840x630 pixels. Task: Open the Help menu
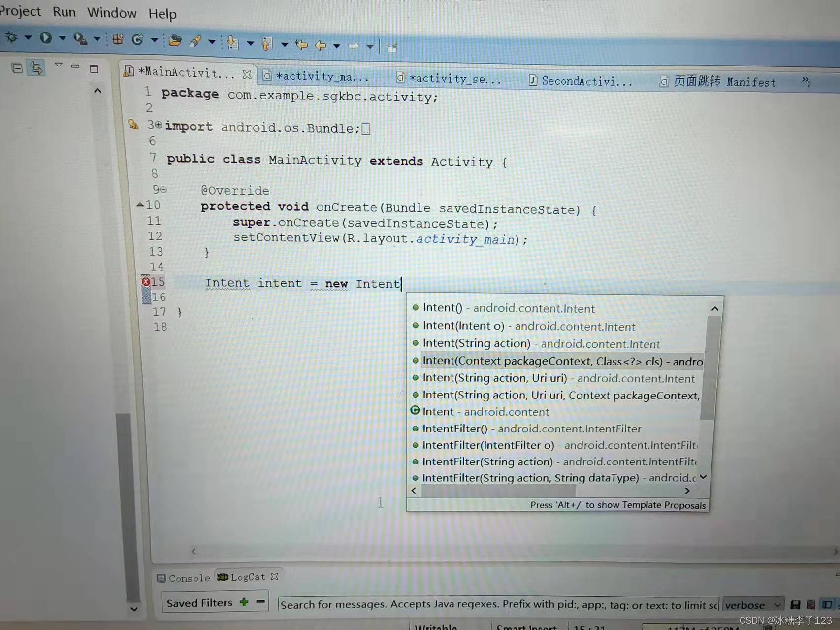pos(162,14)
